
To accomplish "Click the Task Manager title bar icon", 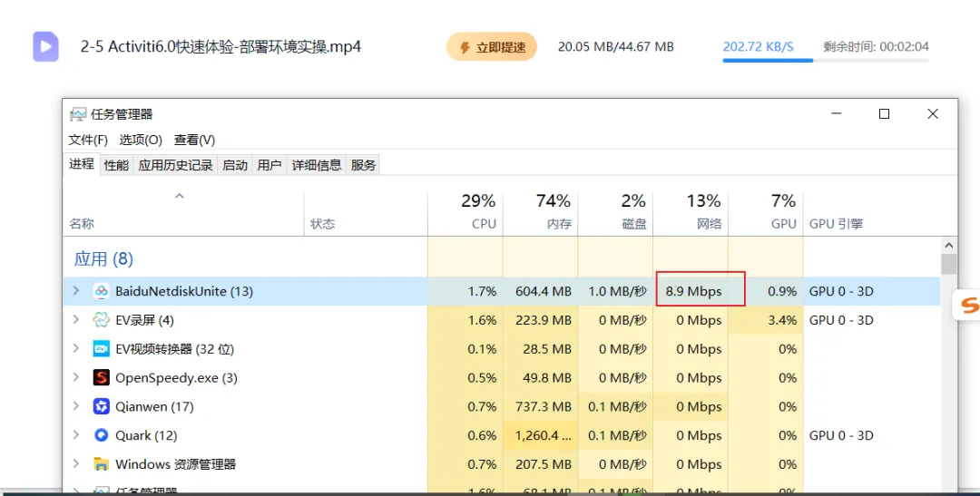I will click(x=78, y=114).
